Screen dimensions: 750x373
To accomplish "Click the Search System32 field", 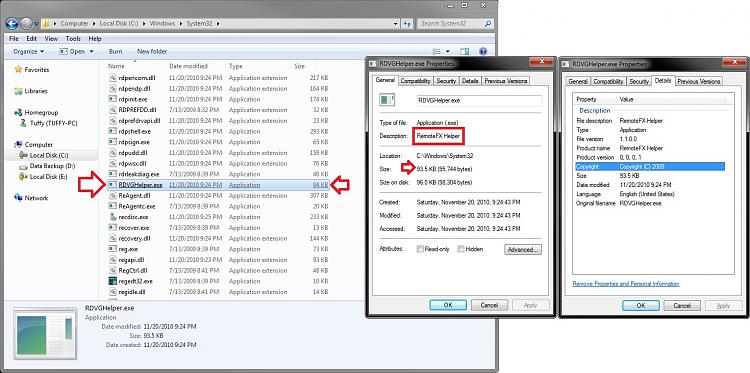I will [455, 23].
